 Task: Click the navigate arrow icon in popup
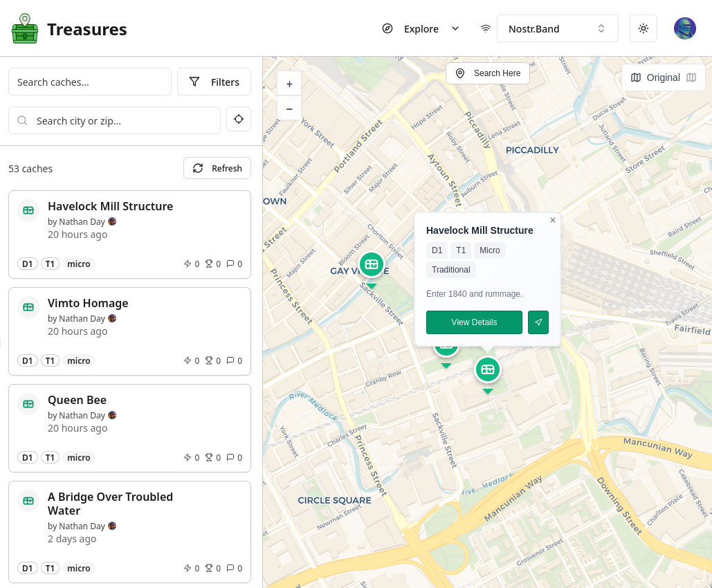(x=538, y=322)
